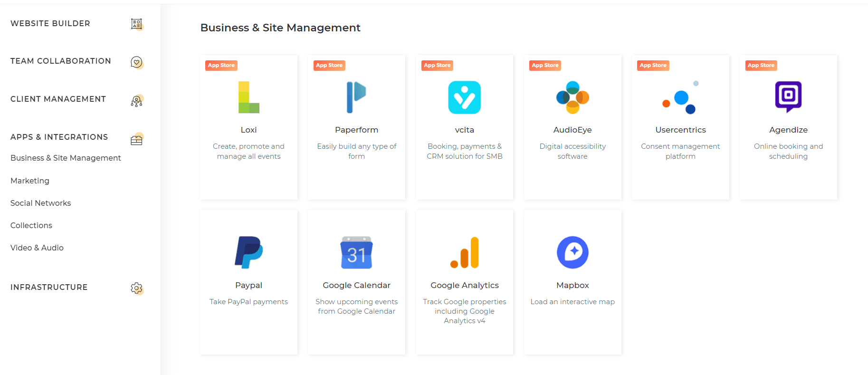
Task: Click 'Digital accessibility software' description
Action: click(x=572, y=151)
